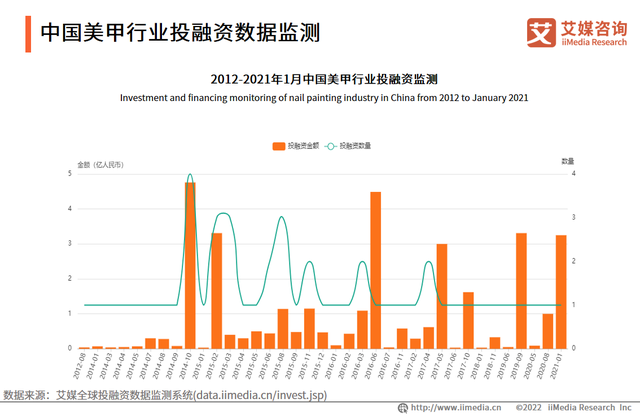
Task: Click the globe icon beside the iimedia URL
Action: click(x=403, y=408)
